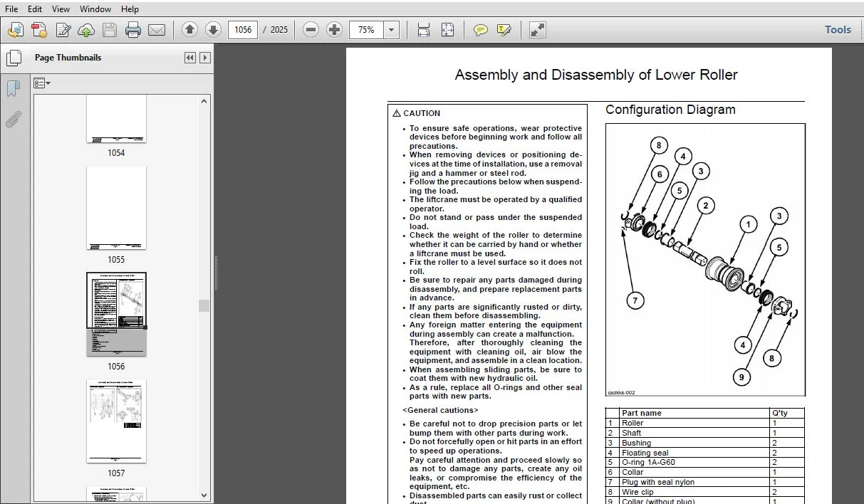864x504 pixels.
Task: Select the Attachments paperclip icon
Action: click(13, 120)
